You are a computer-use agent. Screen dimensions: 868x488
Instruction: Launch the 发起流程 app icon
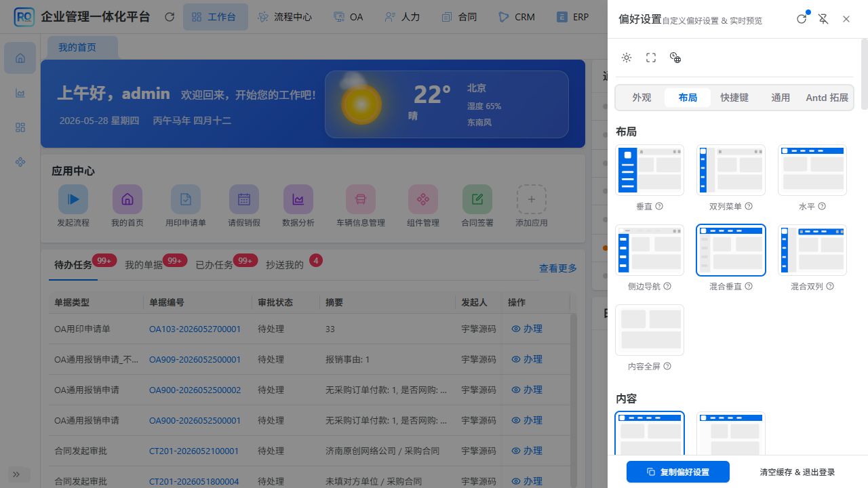tap(73, 199)
